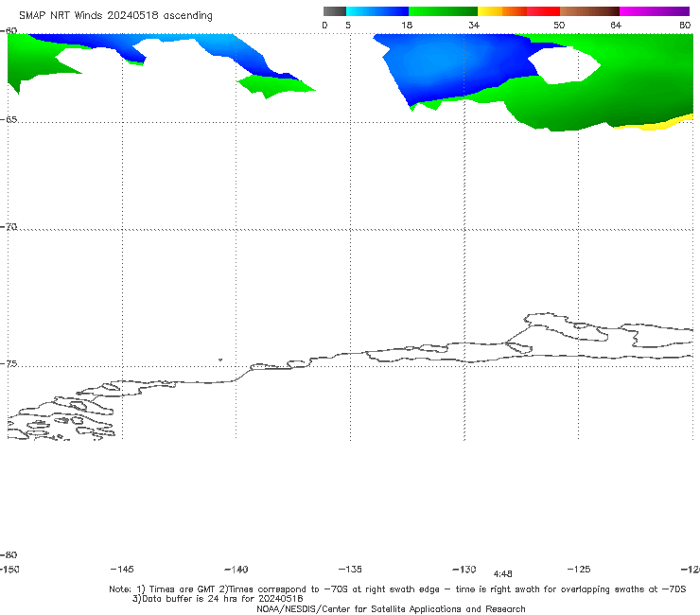Select the blue 5-18 color bar segment
The width and height of the screenshot is (700, 615).
tap(377, 11)
